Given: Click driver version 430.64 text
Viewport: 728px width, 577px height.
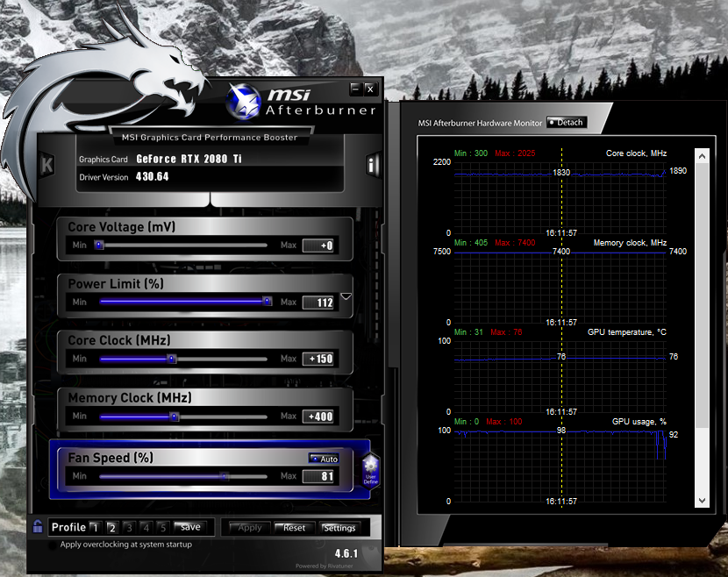Looking at the screenshot, I should pyautogui.click(x=153, y=176).
